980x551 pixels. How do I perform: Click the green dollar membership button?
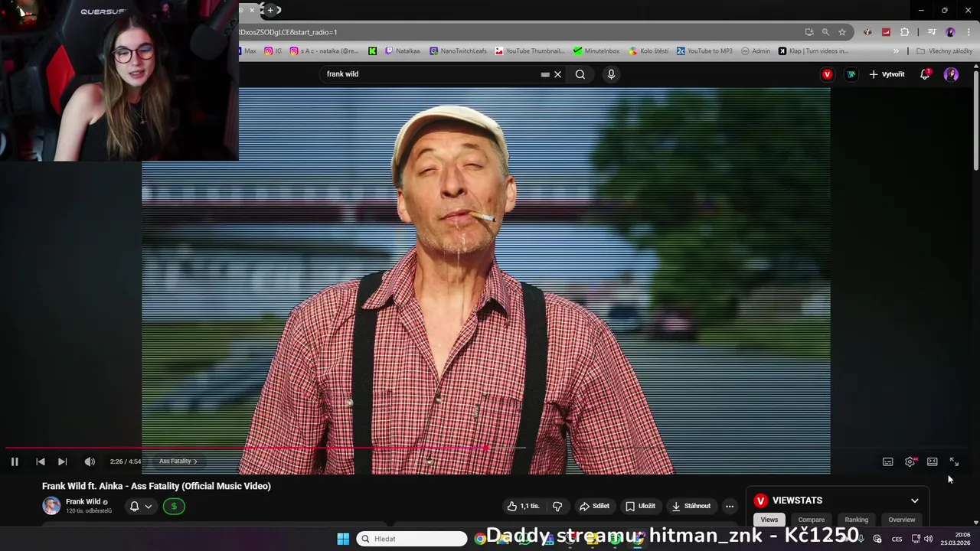(174, 506)
